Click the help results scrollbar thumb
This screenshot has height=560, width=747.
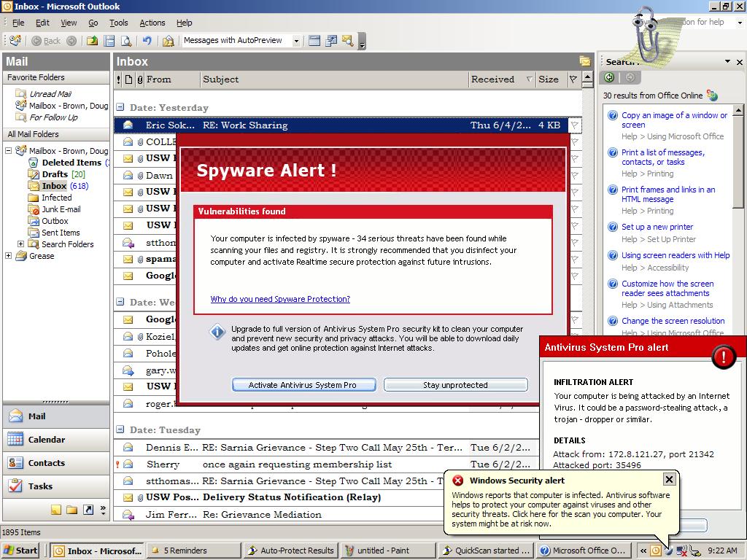(x=738, y=162)
